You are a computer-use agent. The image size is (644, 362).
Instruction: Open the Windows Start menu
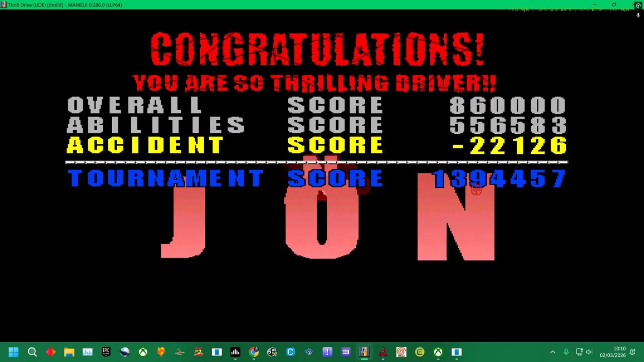click(14, 352)
